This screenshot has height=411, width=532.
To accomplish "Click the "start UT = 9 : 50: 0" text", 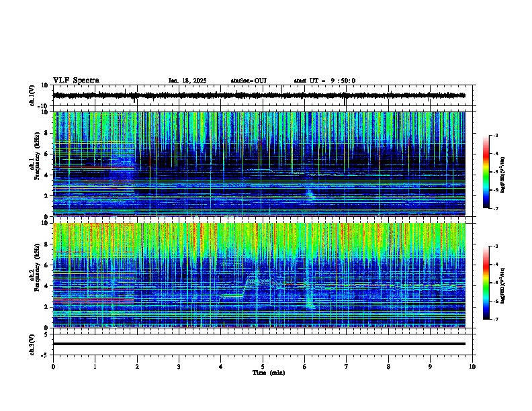I will pos(324,81).
